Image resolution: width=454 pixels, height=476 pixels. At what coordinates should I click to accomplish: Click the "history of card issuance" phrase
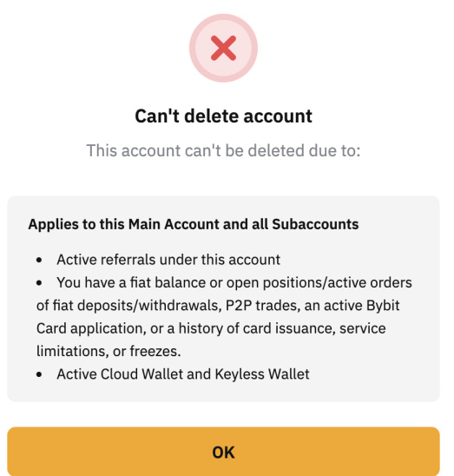tap(257, 328)
